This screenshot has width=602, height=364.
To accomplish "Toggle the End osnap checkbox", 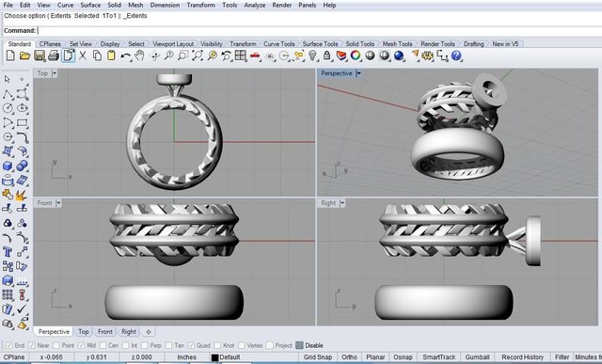I will point(9,345).
